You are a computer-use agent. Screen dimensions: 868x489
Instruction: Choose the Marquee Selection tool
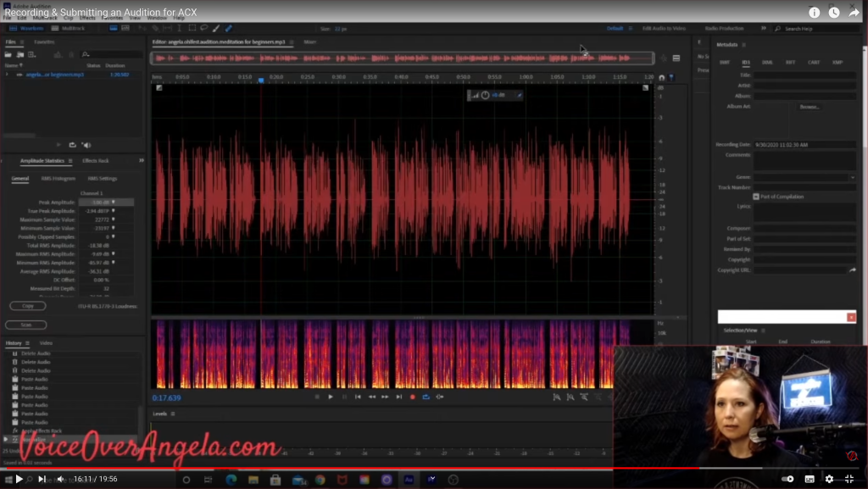pos(192,28)
